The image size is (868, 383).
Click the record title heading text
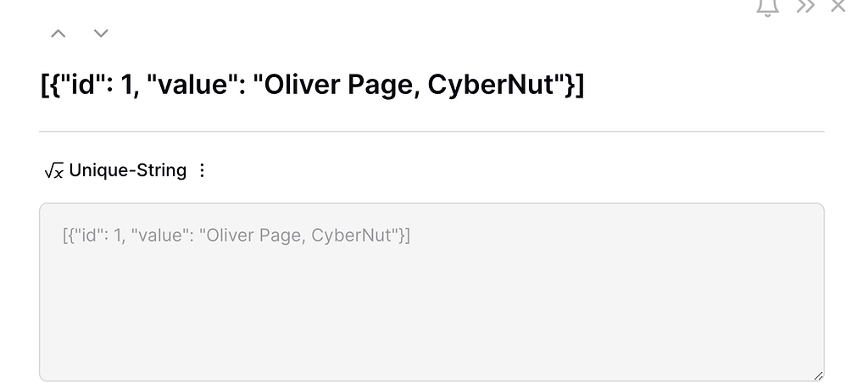[312, 86]
